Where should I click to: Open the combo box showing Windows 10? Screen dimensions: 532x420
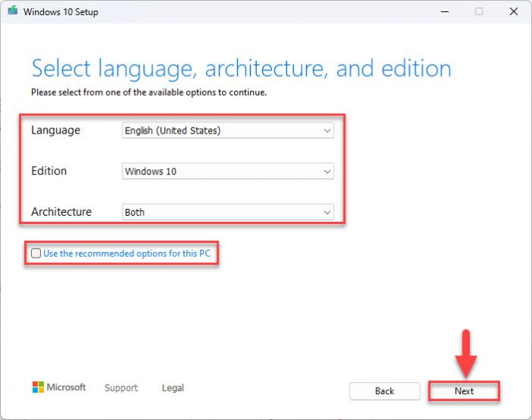click(228, 171)
